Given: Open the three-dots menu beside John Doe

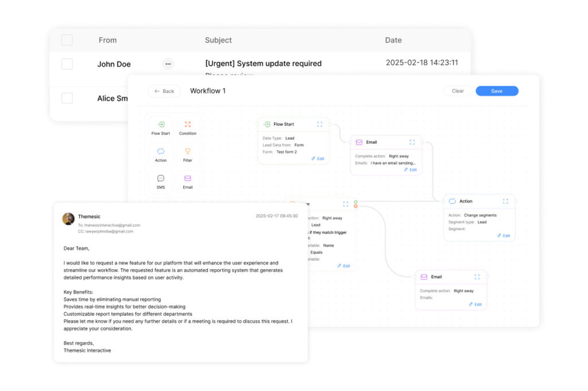Looking at the screenshot, I should (x=168, y=64).
